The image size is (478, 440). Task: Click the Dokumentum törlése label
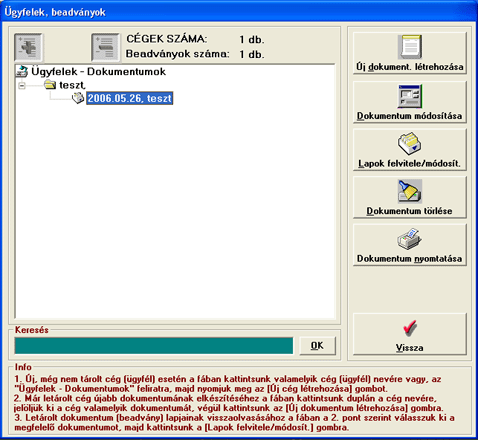pyautogui.click(x=409, y=211)
